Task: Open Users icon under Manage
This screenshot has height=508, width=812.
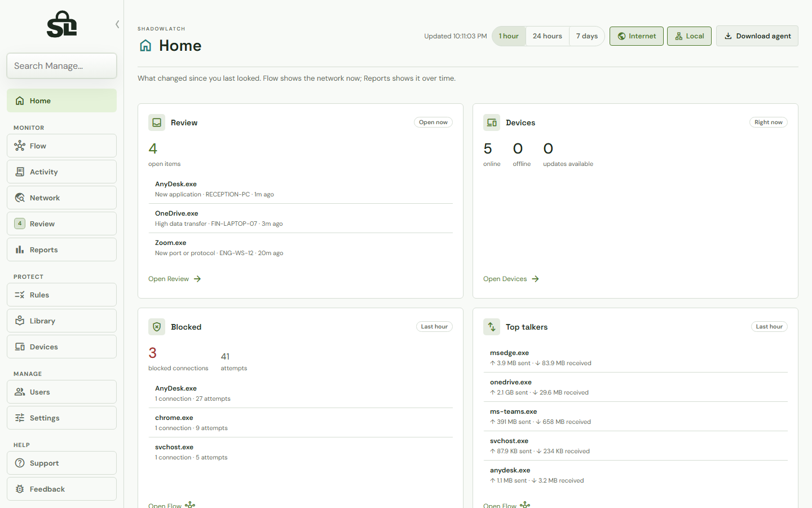Action: pos(20,392)
